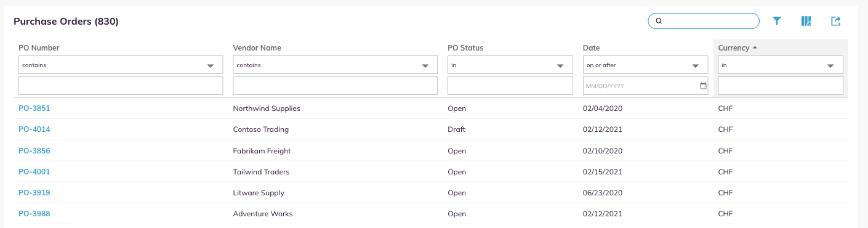
Task: Open purchase order PO-3919
Action: 34,193
